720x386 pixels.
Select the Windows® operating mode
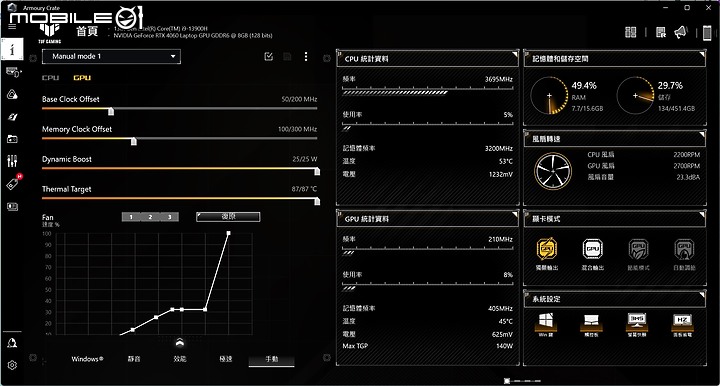coord(87,359)
